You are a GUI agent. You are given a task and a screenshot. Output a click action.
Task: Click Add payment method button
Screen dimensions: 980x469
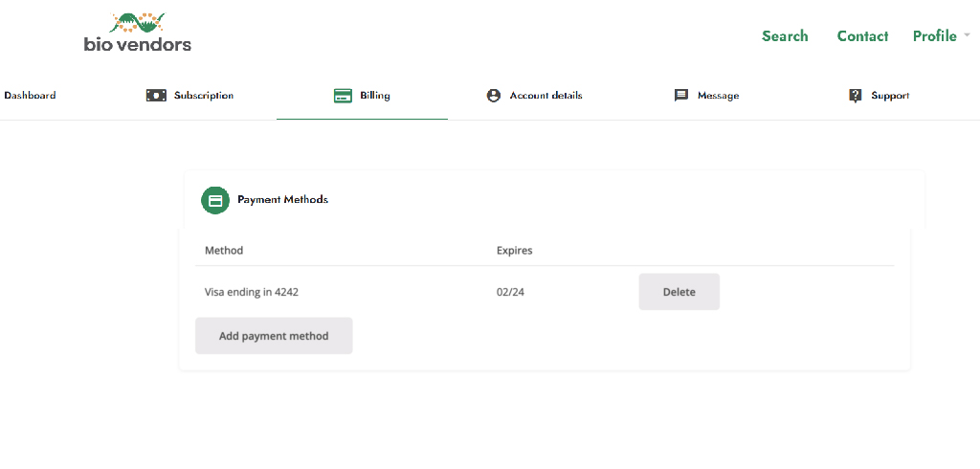point(274,336)
